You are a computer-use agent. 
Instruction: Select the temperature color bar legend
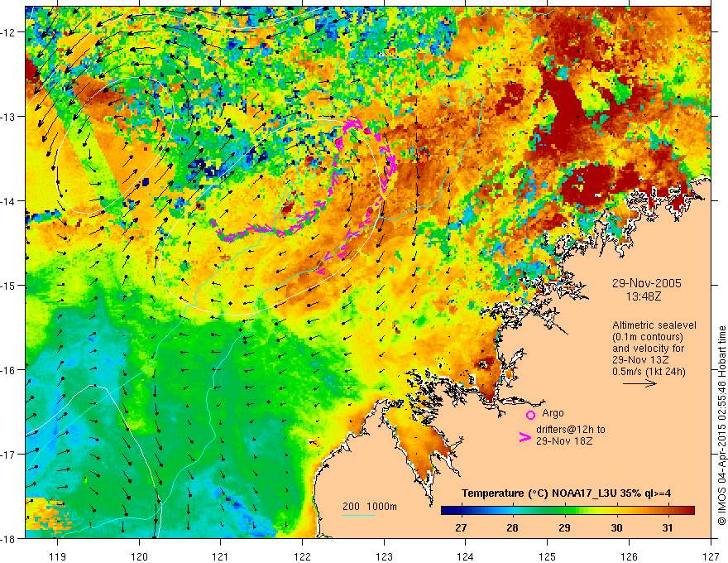pos(568,511)
